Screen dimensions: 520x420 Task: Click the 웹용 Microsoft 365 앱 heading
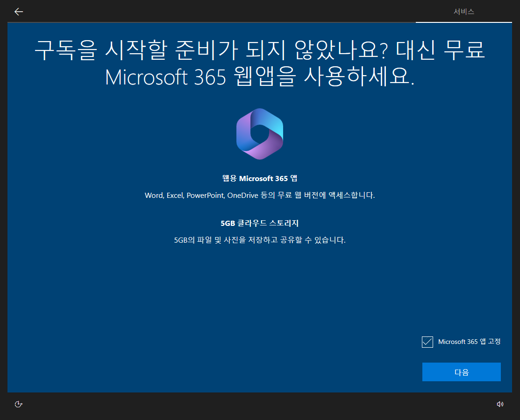click(260, 179)
